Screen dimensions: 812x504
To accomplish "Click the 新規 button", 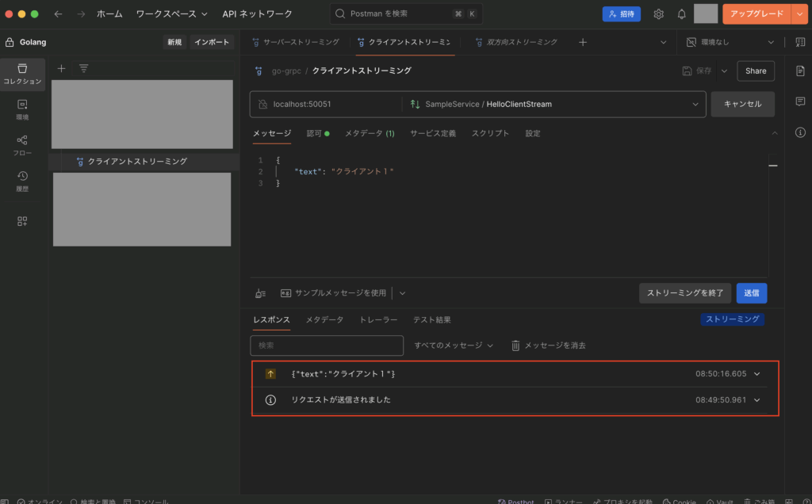I will pos(174,43).
